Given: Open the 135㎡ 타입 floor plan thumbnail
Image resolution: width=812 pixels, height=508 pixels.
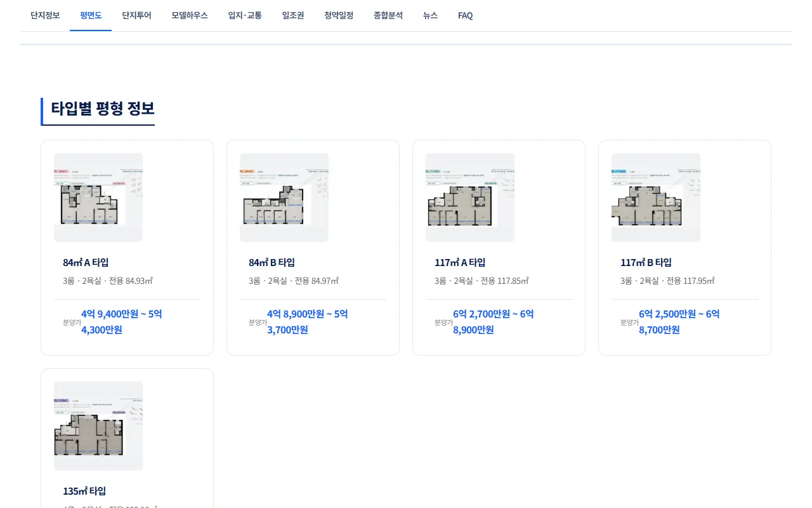Looking at the screenshot, I should click(x=98, y=426).
